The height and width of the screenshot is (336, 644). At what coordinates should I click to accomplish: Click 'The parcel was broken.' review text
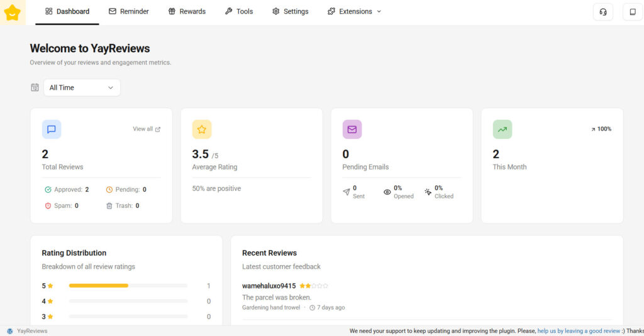click(277, 297)
